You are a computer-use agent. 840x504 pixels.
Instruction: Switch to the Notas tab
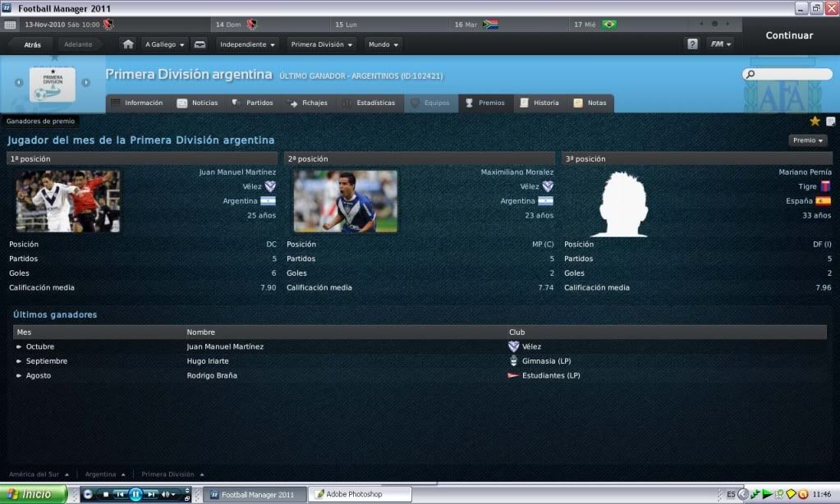click(x=590, y=103)
